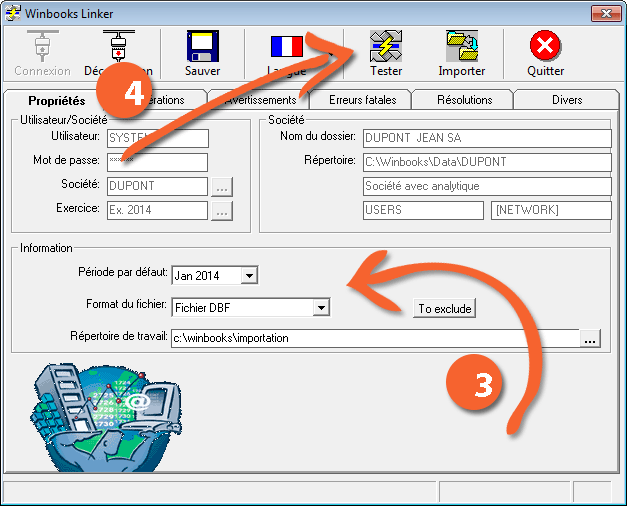The width and height of the screenshot is (627, 506).
Task: Click the globe and computer illustration
Action: 106,417
